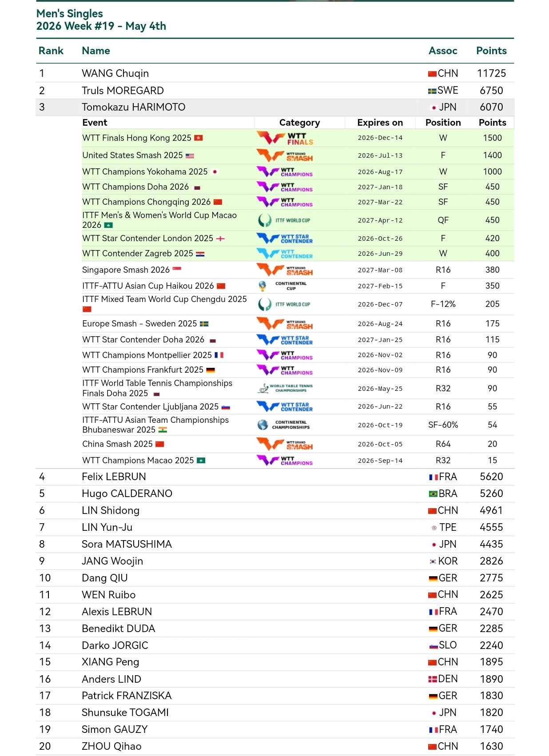Expand LIN Yun-Ju's ranking row
Screen dimensions: 549x756
(x=275, y=528)
